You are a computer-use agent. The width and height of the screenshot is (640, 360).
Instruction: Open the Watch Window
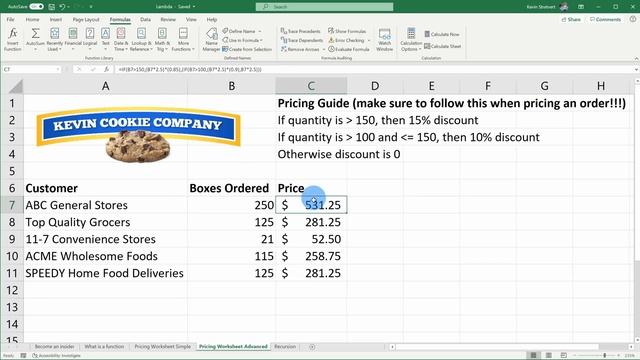coord(384,40)
